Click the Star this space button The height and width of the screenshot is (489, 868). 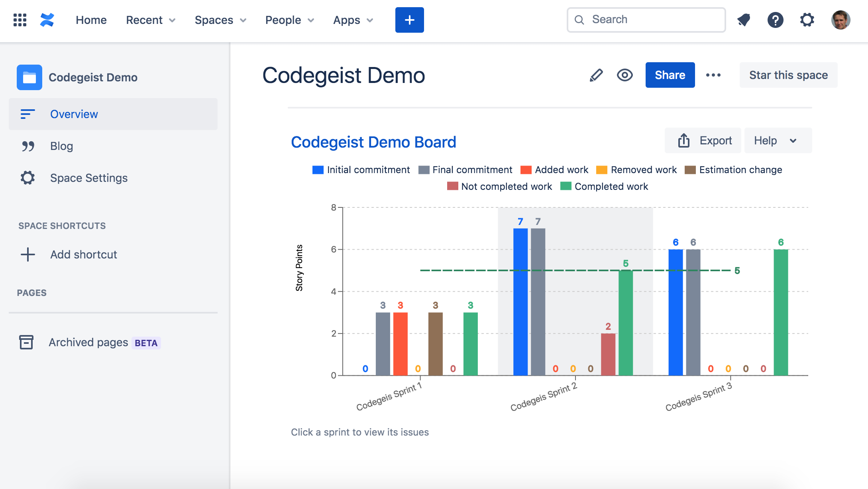(x=788, y=75)
